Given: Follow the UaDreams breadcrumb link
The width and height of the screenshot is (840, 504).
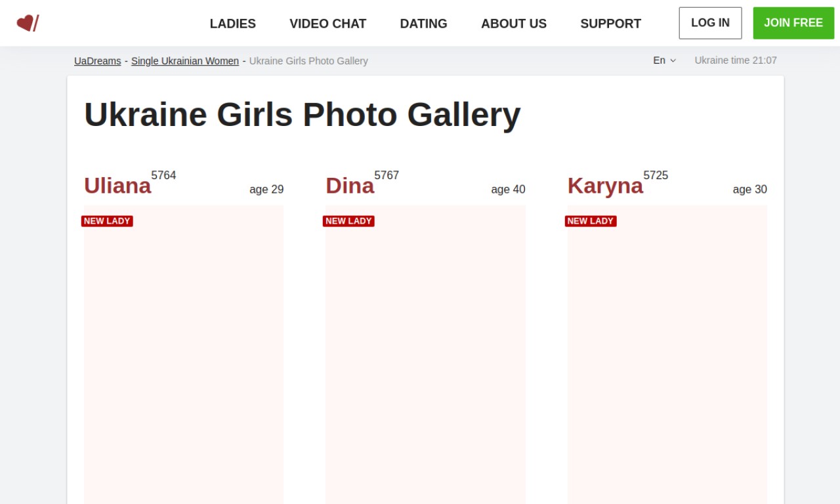Looking at the screenshot, I should pos(97,61).
